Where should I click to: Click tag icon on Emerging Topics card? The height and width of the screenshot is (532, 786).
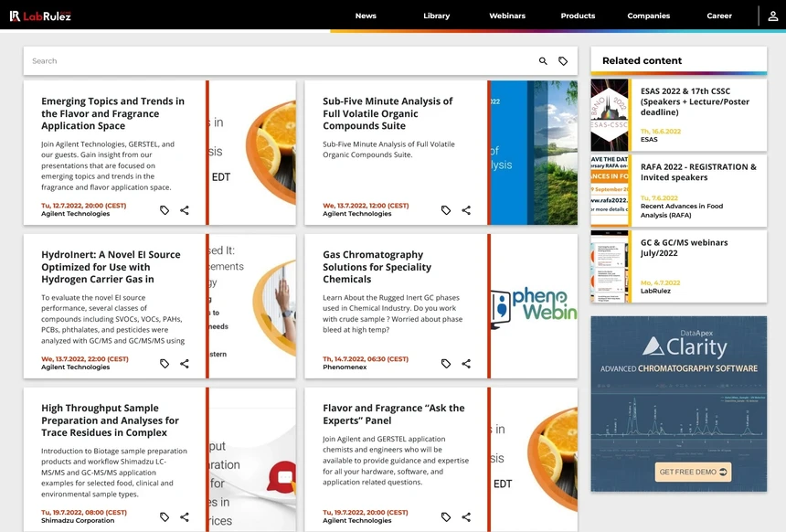[165, 210]
